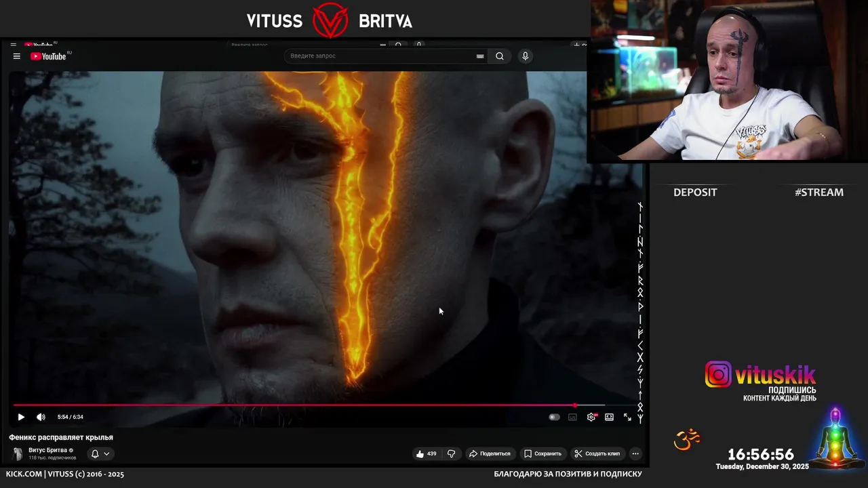
Task: Click the red V logo in the header
Action: tap(330, 20)
